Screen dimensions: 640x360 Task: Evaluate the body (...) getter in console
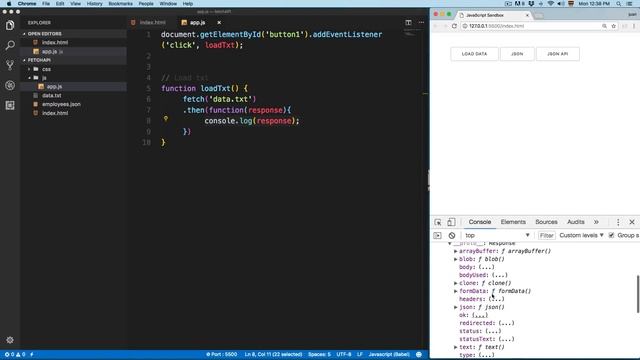[486, 267]
